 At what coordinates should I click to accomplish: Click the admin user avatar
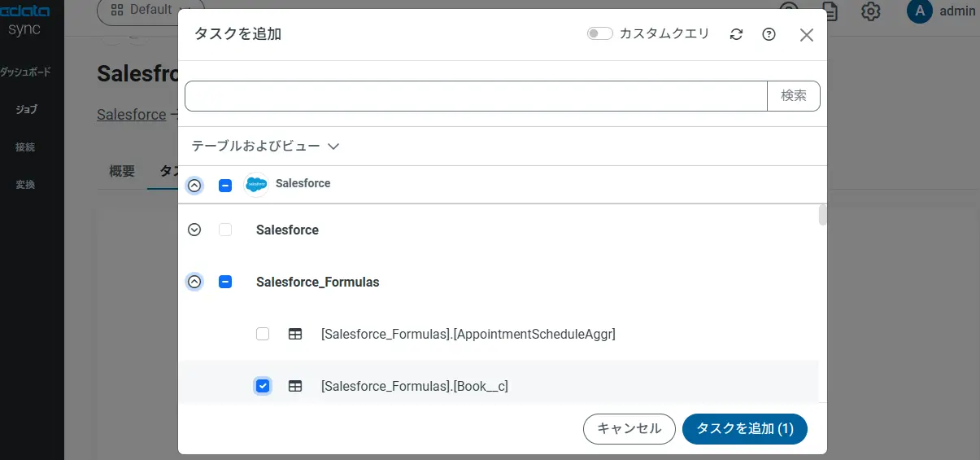919,11
